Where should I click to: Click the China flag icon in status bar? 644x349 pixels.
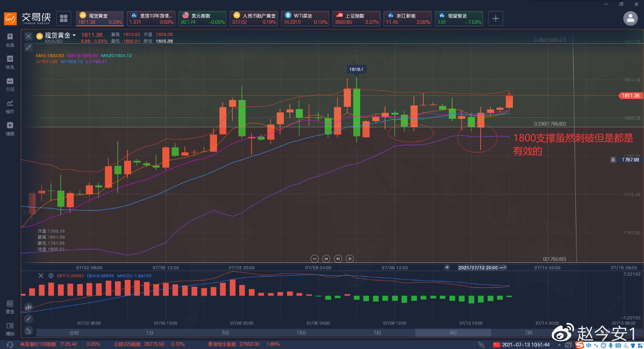pos(496,344)
